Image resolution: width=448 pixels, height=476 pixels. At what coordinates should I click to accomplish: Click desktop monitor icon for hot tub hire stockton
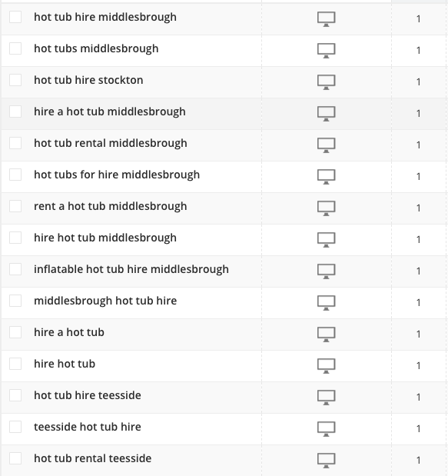[326, 82]
